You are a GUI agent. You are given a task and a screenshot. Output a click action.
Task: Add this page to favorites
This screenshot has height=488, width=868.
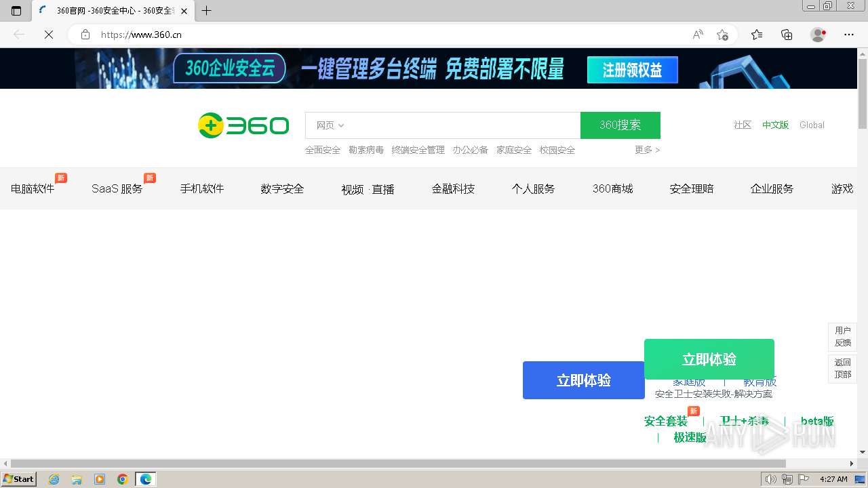722,35
